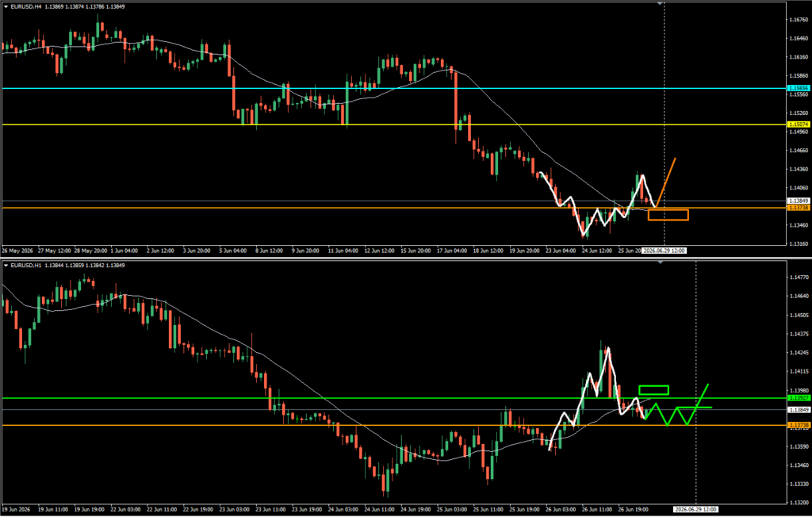Screen dimensions: 812x517
Task: Select the green rectangle on H1 chart
Action: pyautogui.click(x=654, y=390)
